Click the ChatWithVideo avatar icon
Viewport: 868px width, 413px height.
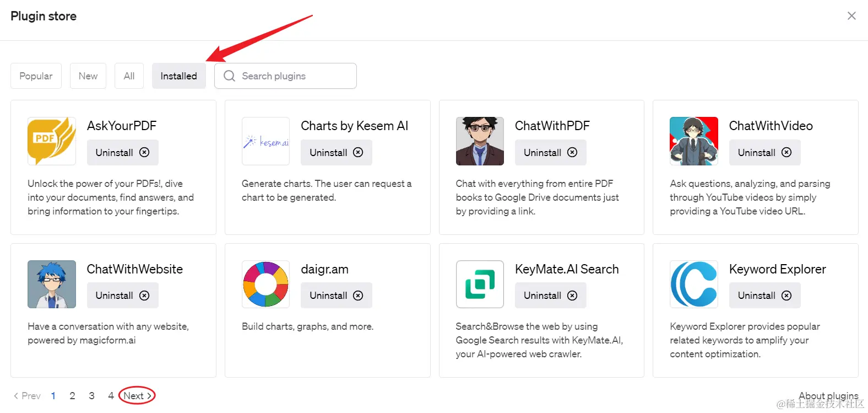[x=694, y=141]
